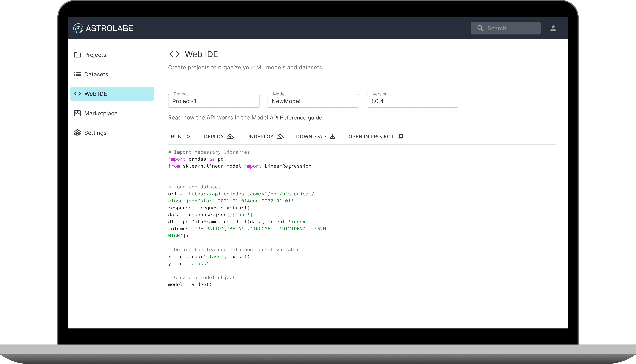Click the Open in Project window icon

[x=400, y=137]
